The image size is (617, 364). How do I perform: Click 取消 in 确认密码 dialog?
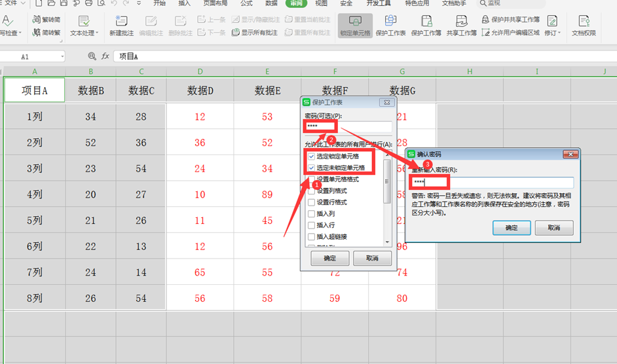tap(554, 228)
